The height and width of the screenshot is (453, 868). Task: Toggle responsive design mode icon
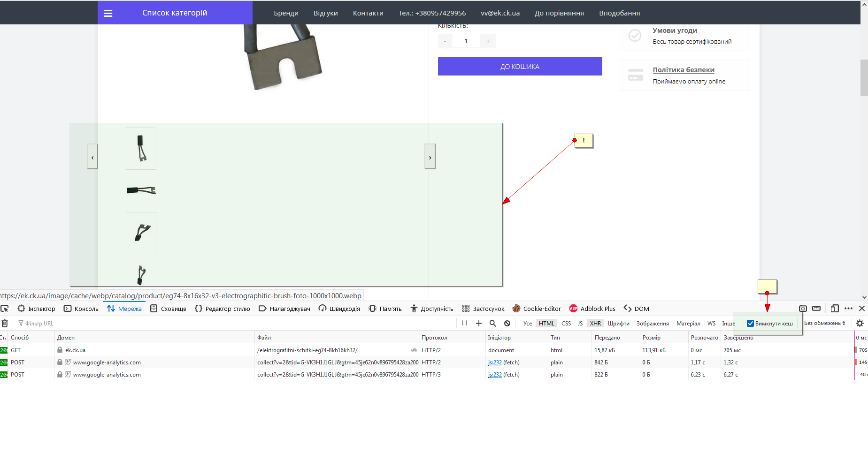click(x=835, y=309)
